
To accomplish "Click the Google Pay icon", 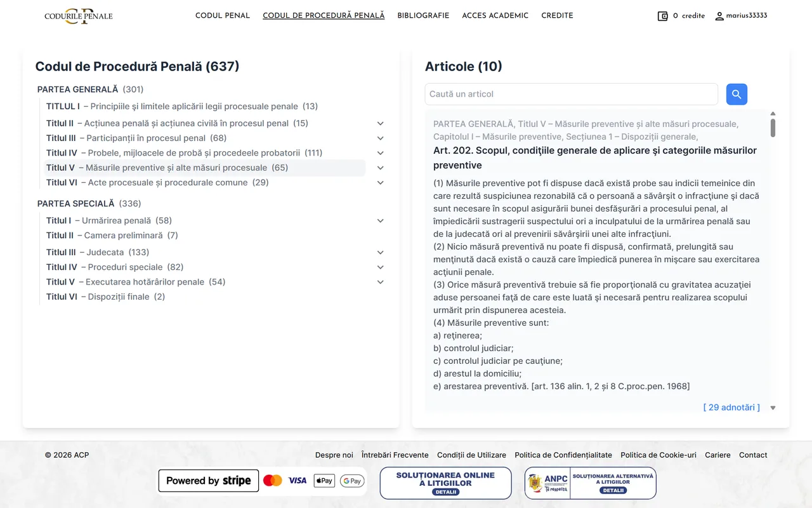I will click(x=352, y=481).
